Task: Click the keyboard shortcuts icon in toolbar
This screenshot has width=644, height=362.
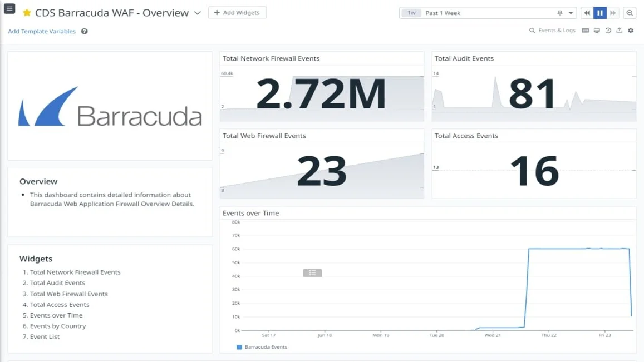Action: (x=586, y=31)
